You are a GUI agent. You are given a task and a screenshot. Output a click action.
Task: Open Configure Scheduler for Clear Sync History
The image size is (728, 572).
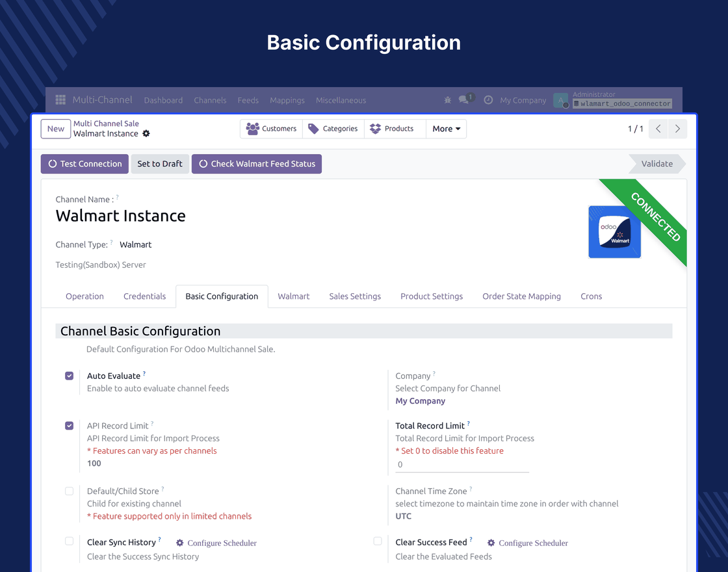point(222,543)
